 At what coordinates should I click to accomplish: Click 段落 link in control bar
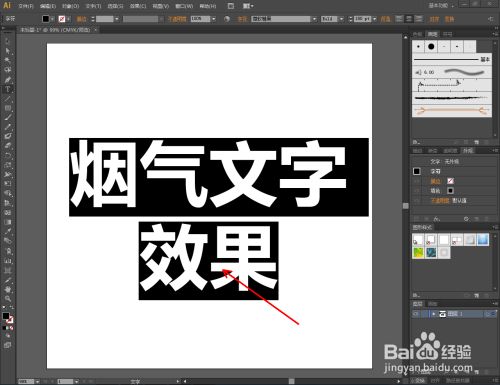[385, 19]
